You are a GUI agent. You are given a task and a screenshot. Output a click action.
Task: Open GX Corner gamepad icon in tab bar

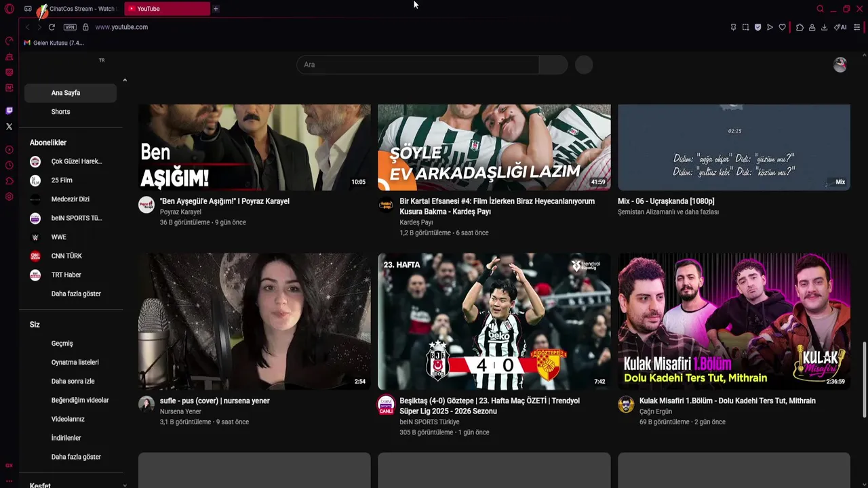point(28,9)
